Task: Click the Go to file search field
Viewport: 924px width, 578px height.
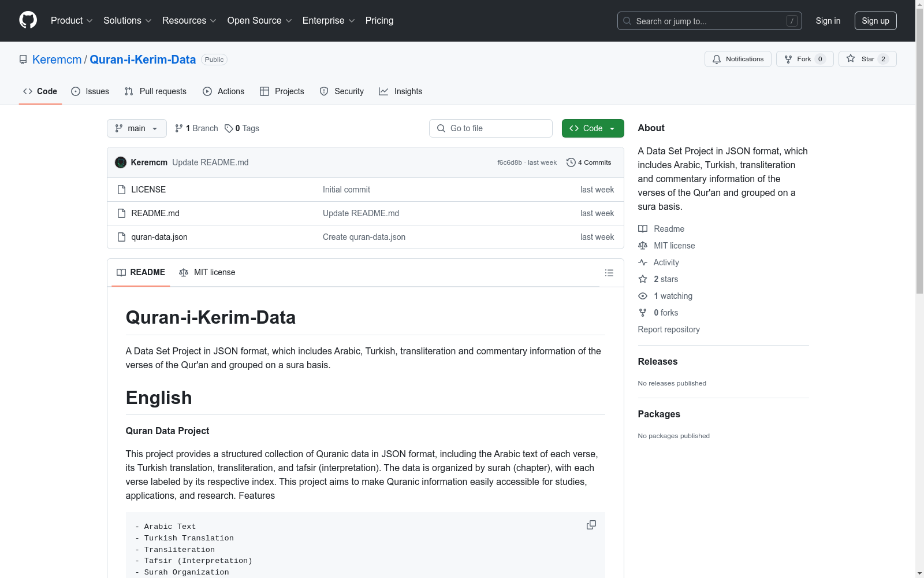Action: pos(491,128)
